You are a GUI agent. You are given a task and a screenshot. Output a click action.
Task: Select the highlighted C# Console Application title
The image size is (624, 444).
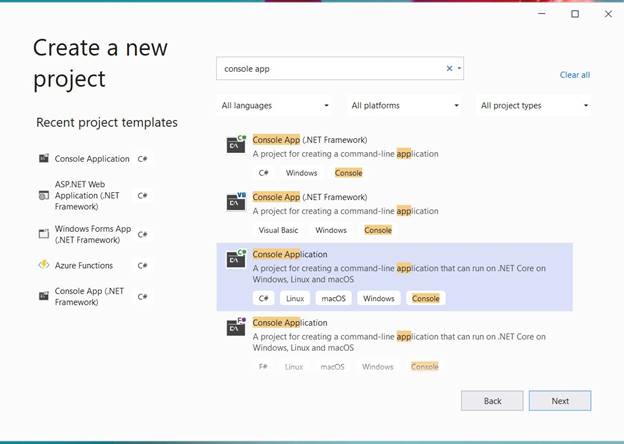290,254
